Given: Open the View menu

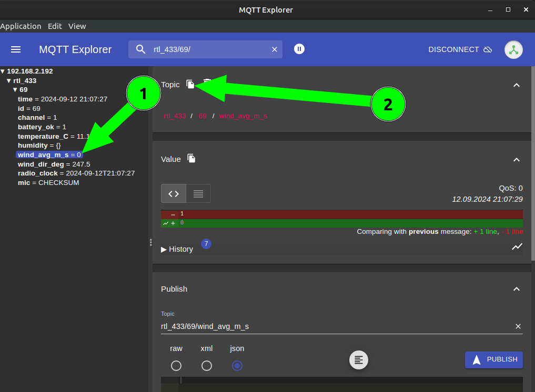Looking at the screenshot, I should [77, 26].
